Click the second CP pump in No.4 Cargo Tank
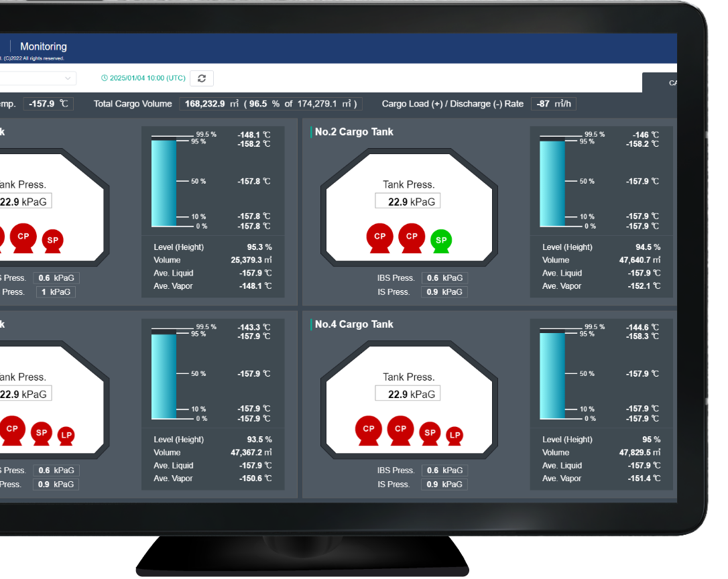The image size is (728, 579). (400, 430)
